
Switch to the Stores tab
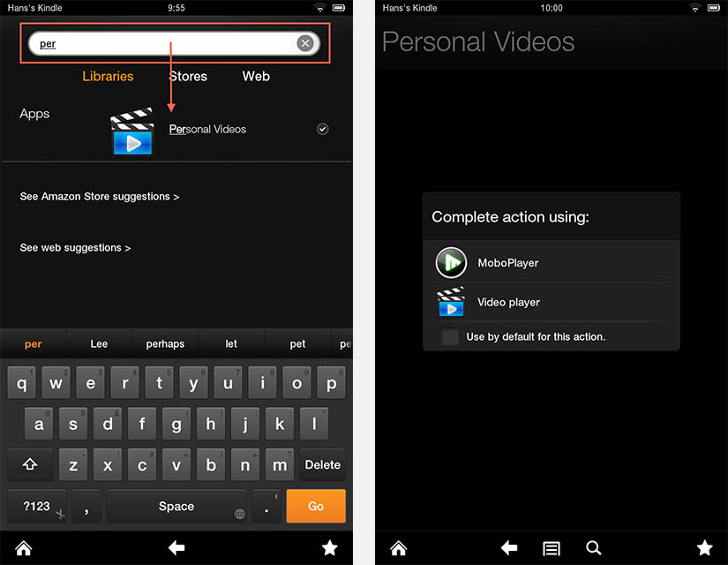[188, 76]
